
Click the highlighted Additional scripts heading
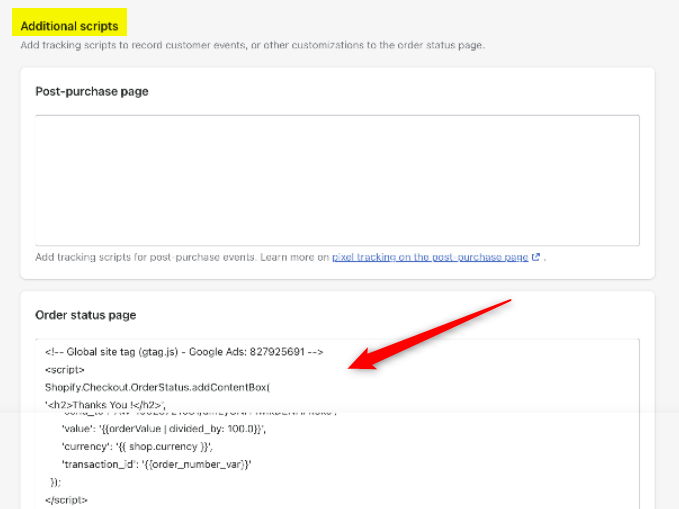[69, 25]
